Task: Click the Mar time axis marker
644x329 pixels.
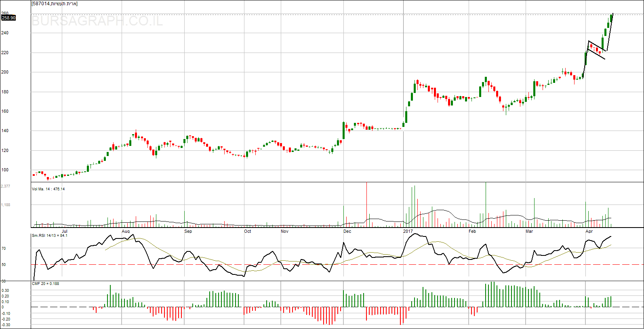Action: coord(529,232)
